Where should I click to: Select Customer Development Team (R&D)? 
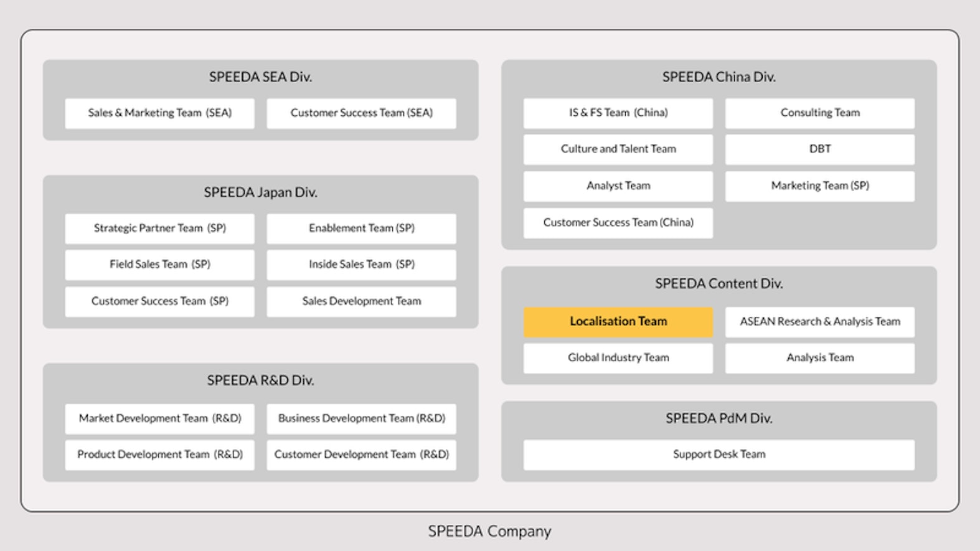(x=361, y=455)
